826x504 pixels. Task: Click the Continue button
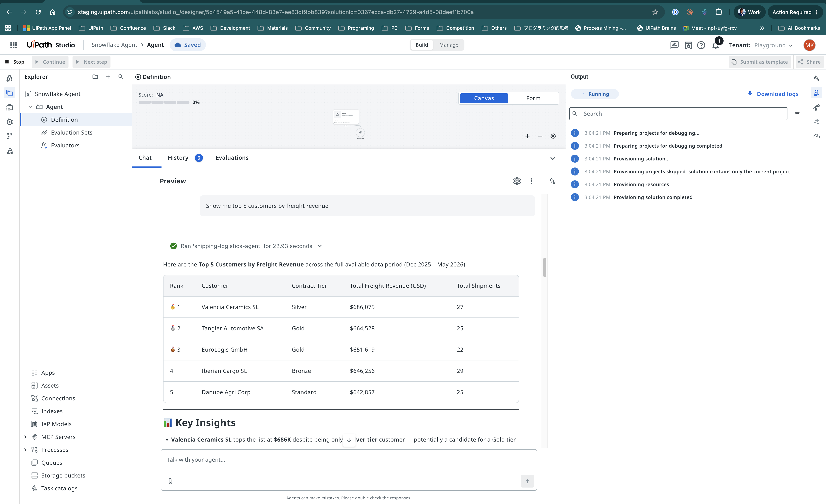50,62
